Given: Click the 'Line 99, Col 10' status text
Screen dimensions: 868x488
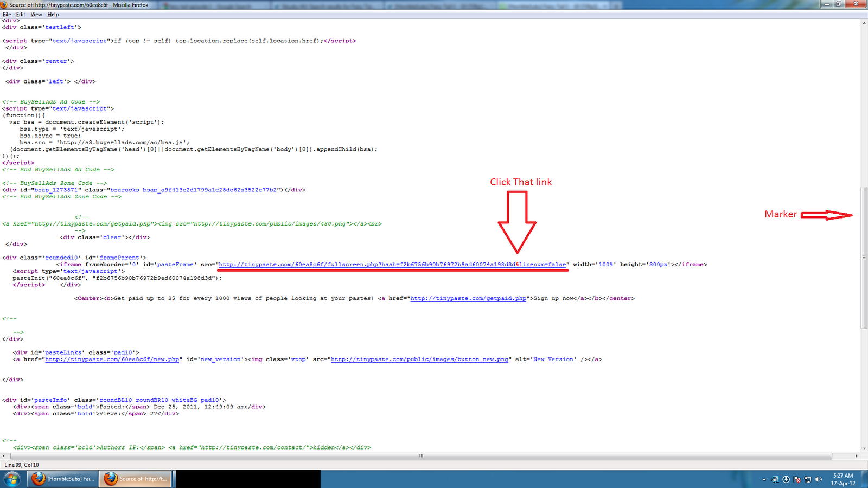Looking at the screenshot, I should pyautogui.click(x=22, y=465).
